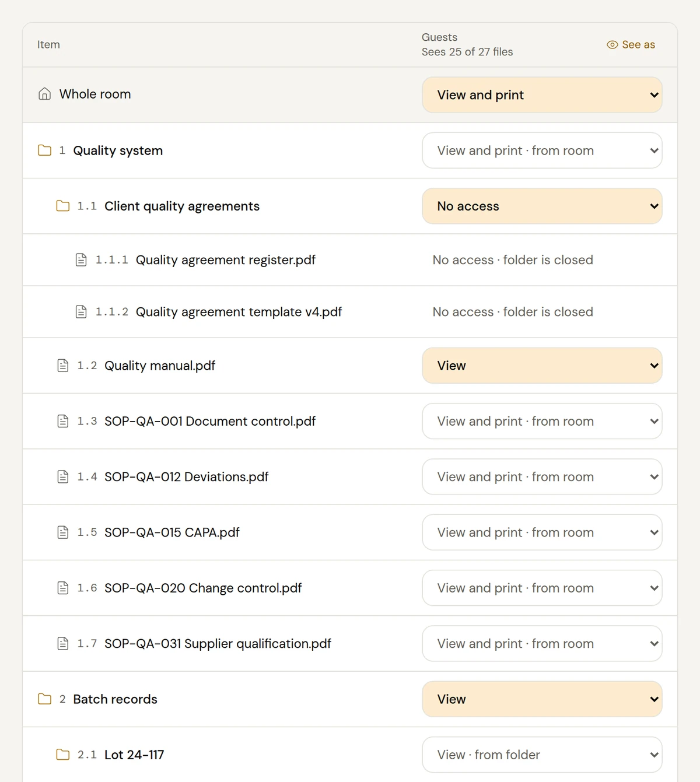700x782 pixels.
Task: Click file icon for Quality agreement template v4.pdf
Action: point(81,312)
